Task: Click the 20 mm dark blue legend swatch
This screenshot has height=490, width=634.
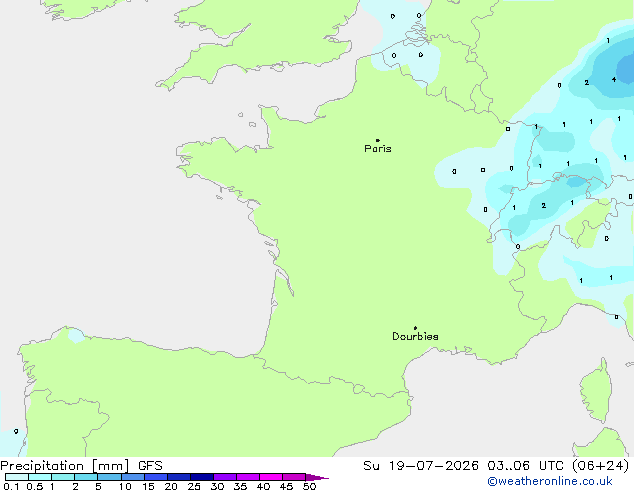Action: tap(179, 477)
